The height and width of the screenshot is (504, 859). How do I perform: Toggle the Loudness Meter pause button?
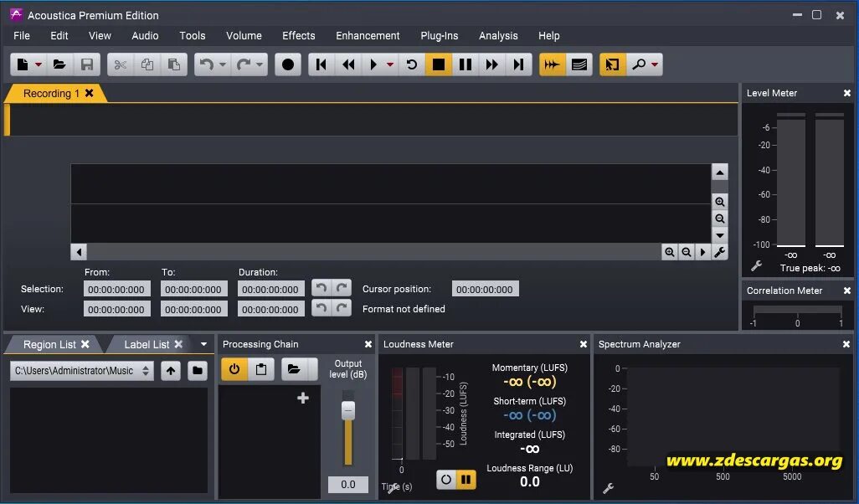466,480
